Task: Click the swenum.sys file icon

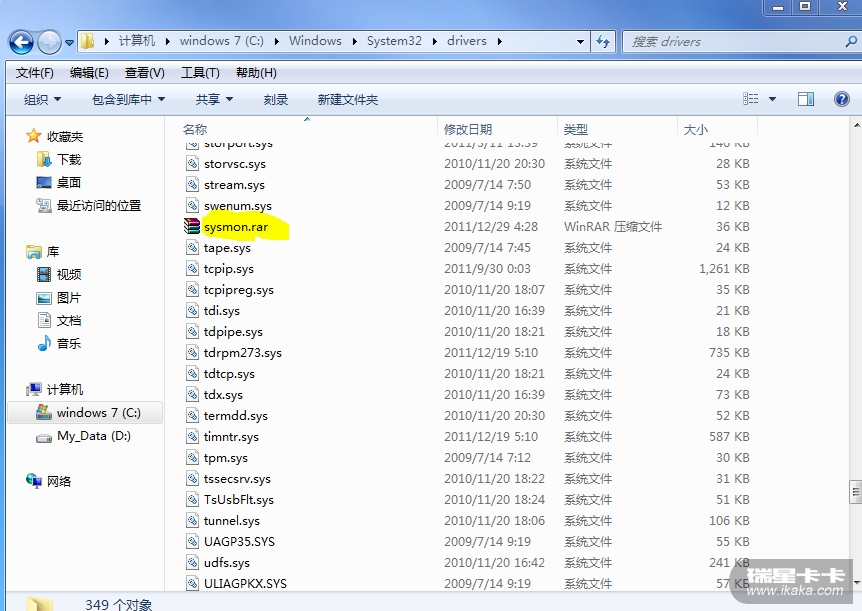Action: (x=192, y=205)
